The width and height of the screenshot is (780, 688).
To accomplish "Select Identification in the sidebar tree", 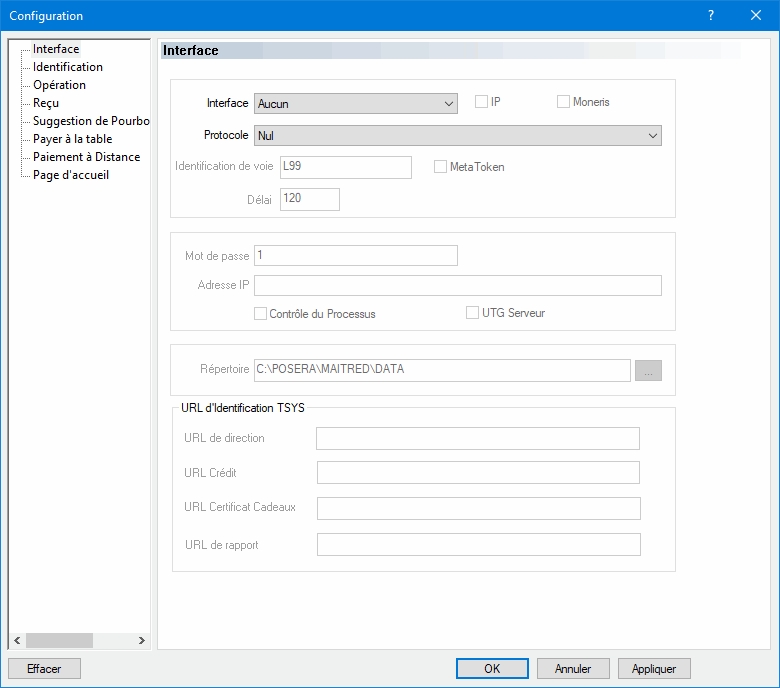I will click(x=67, y=67).
